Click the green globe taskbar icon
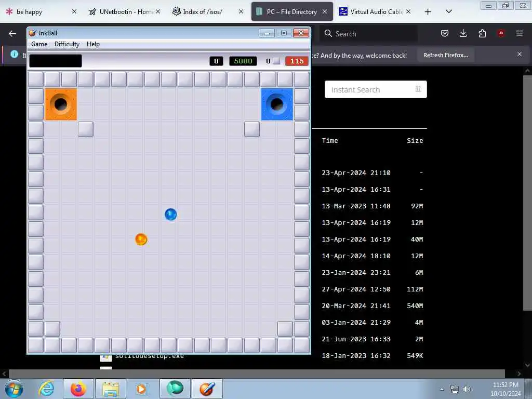 point(175,389)
